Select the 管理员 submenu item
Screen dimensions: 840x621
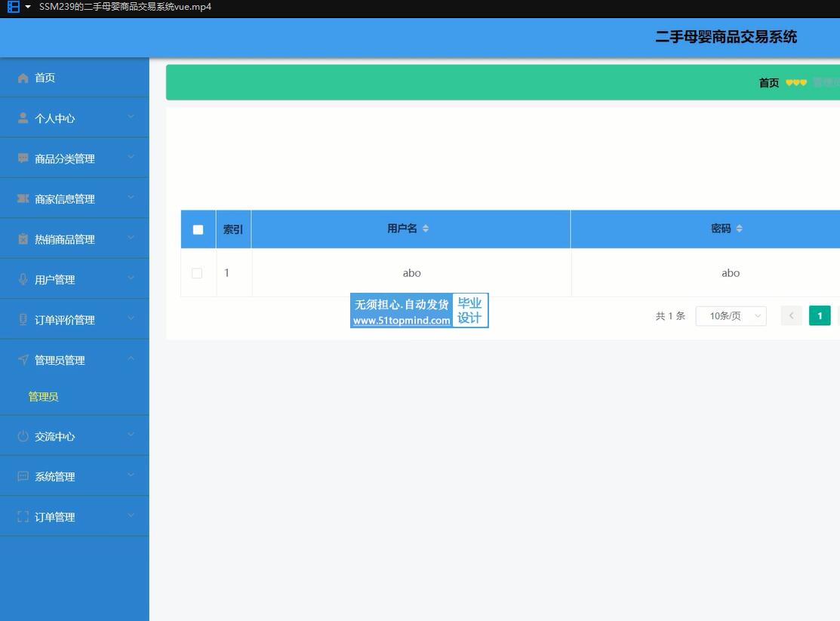click(x=43, y=396)
